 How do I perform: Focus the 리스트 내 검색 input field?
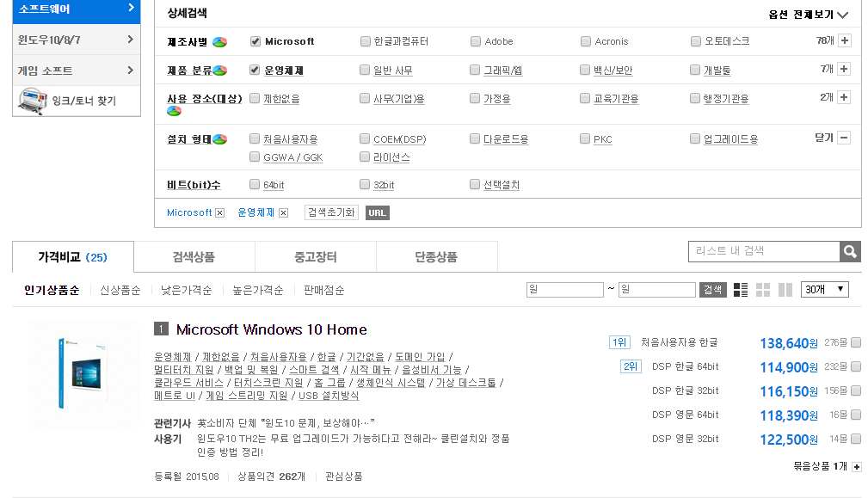point(764,251)
